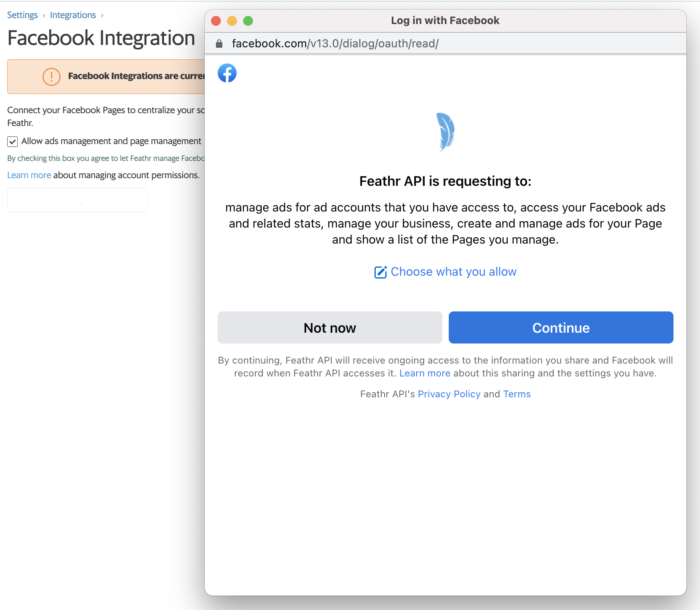Click the padlock icon in address bar
Viewport: 700px width, 610px height.
coord(219,43)
